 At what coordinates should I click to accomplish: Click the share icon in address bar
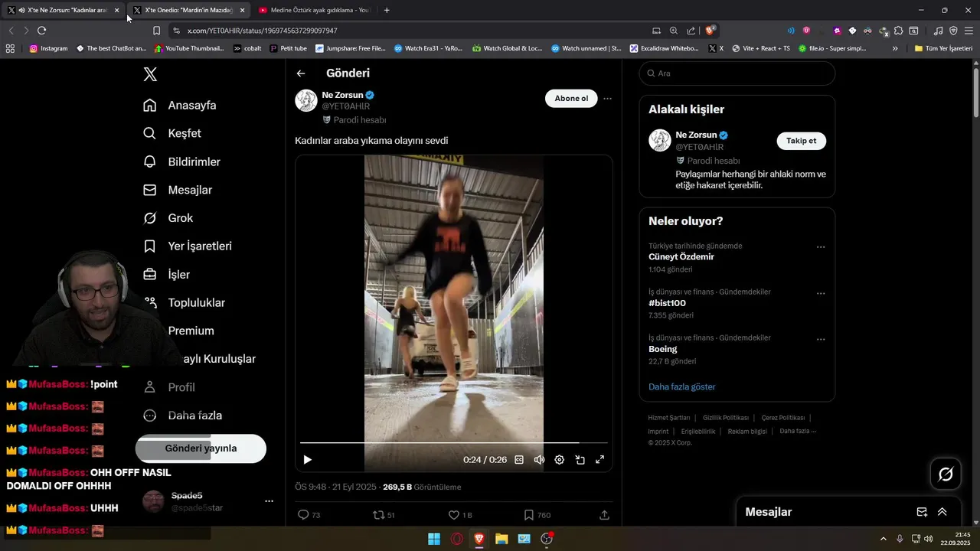click(691, 31)
